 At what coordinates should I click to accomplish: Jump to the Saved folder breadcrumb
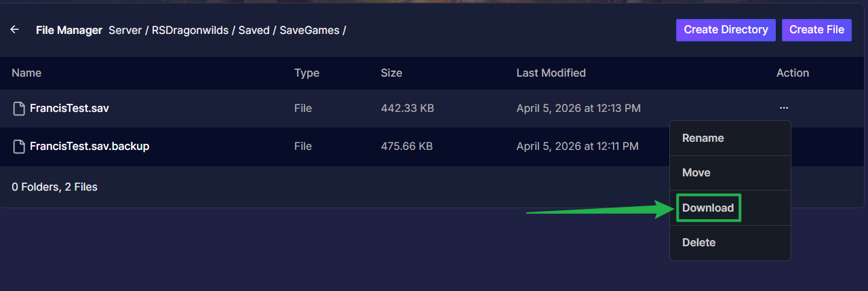coord(254,31)
